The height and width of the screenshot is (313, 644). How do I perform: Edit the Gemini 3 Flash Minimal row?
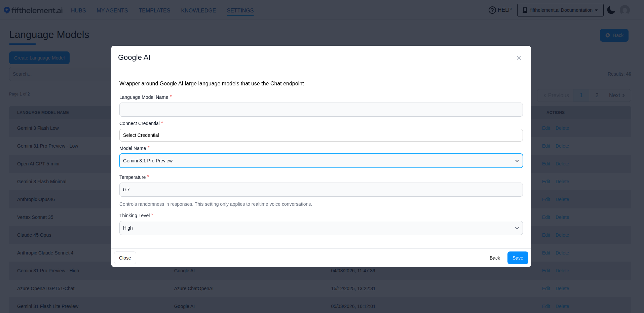546,182
